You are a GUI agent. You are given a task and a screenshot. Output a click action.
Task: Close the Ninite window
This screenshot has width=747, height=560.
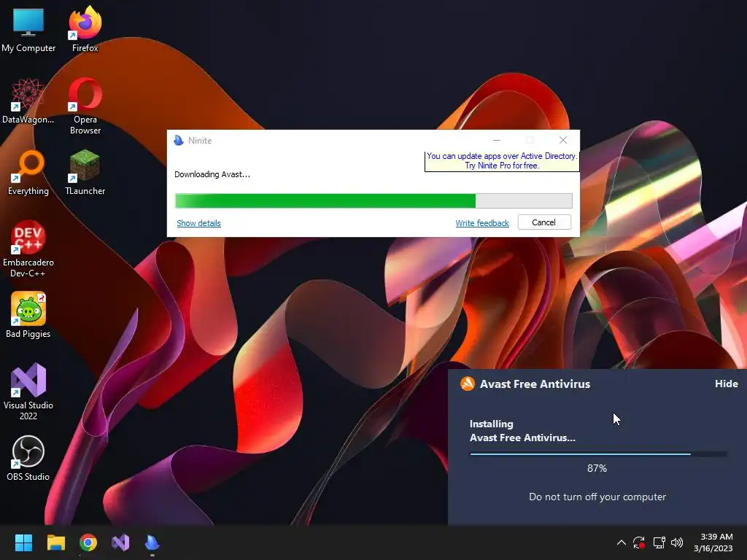563,140
